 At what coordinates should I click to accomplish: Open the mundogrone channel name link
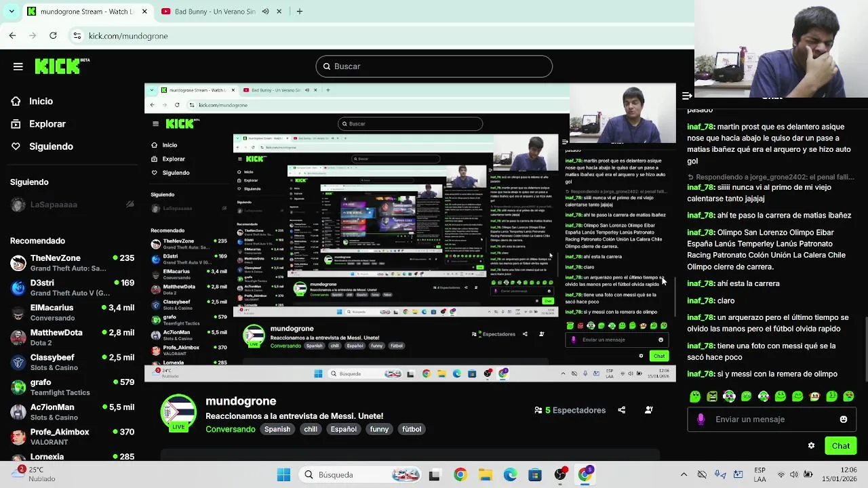[x=241, y=401]
